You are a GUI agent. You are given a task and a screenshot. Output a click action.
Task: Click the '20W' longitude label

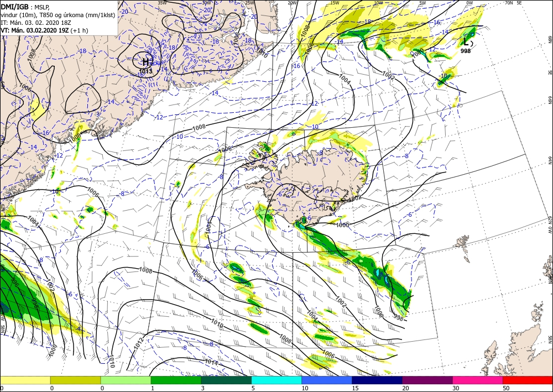tap(292, 3)
